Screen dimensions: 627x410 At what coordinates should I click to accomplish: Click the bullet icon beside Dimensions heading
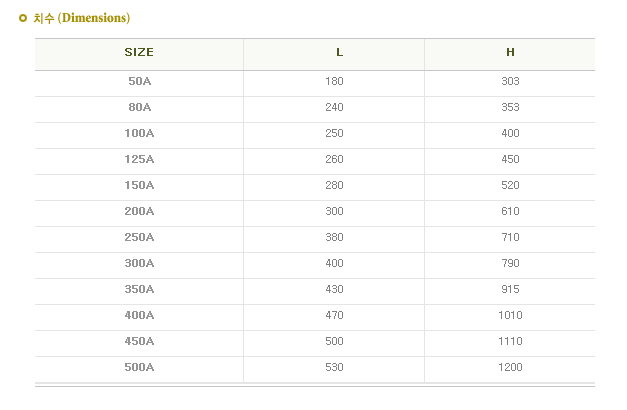pos(23,18)
